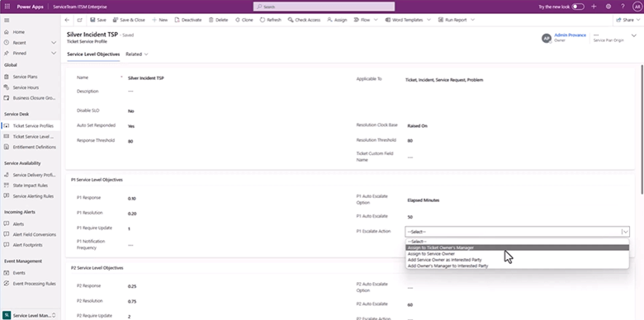Viewport: 644px width, 320px height.
Task: Go back using the back arrow
Action: click(68, 20)
